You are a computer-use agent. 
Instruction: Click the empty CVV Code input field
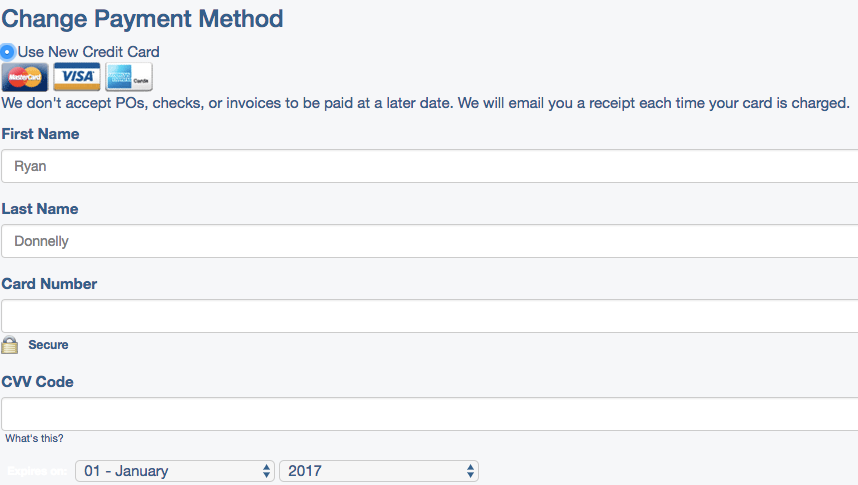(x=430, y=414)
